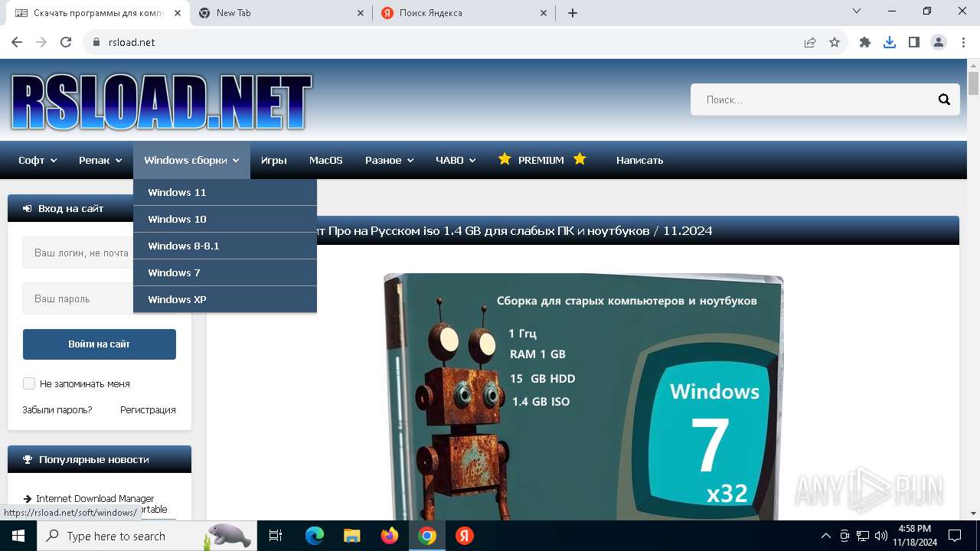
Task: Open the Игры section
Action: click(x=274, y=160)
